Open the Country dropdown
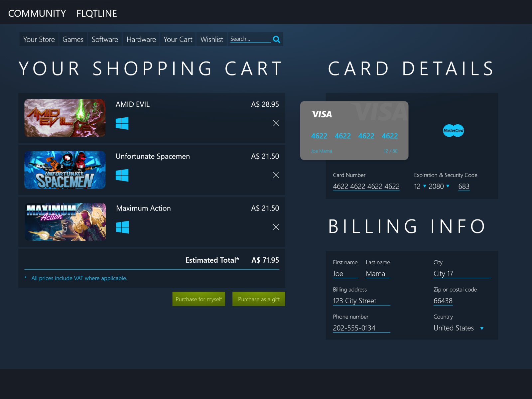Screen dimensions: 532x399 point(482,328)
